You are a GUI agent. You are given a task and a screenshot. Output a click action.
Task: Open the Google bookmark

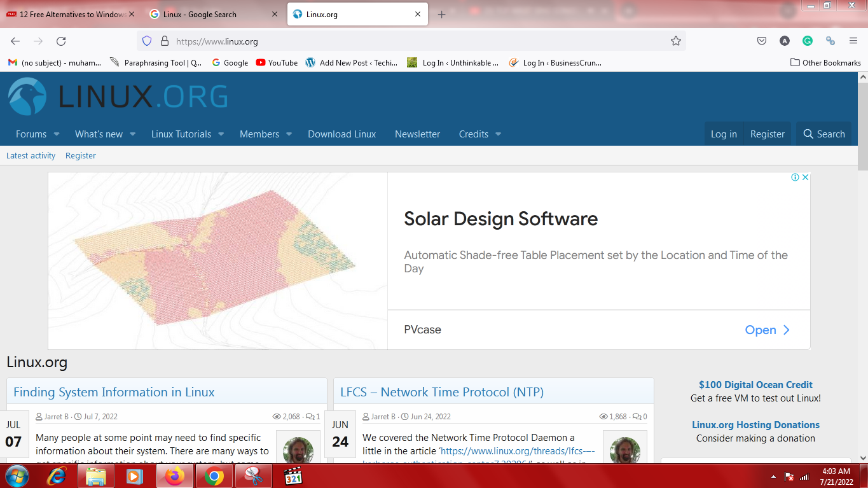[230, 63]
